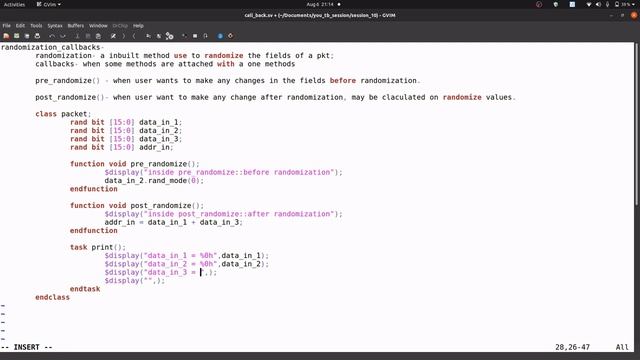This screenshot has height=360, width=640.
Task: Jump to tag under cursor icon
Action: tap(205, 36)
